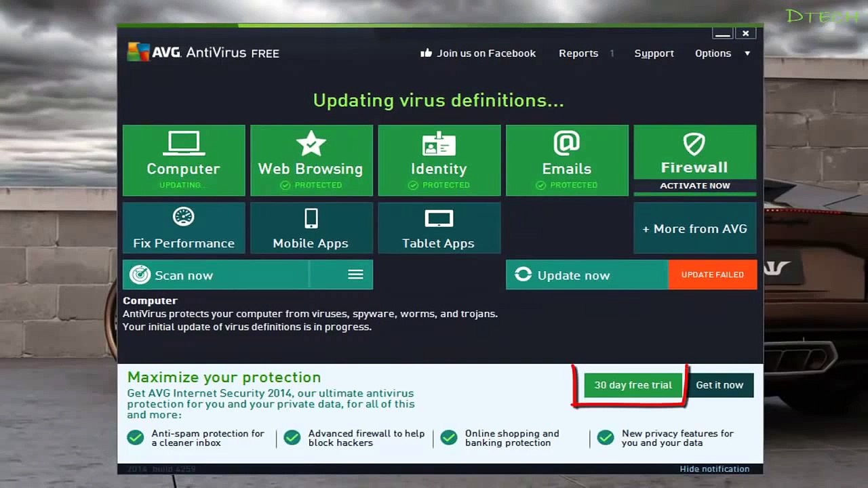The height and width of the screenshot is (488, 868).
Task: Click the 'Computer' description heading
Action: pyautogui.click(x=150, y=301)
